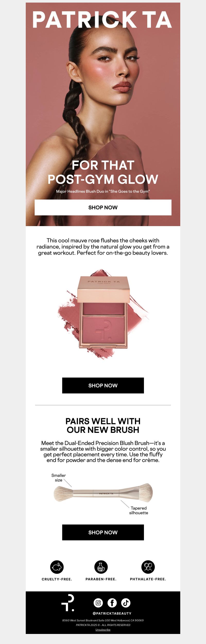Click SHOP NOW below the brush image
This screenshot has width=206, height=644.
tap(103, 532)
